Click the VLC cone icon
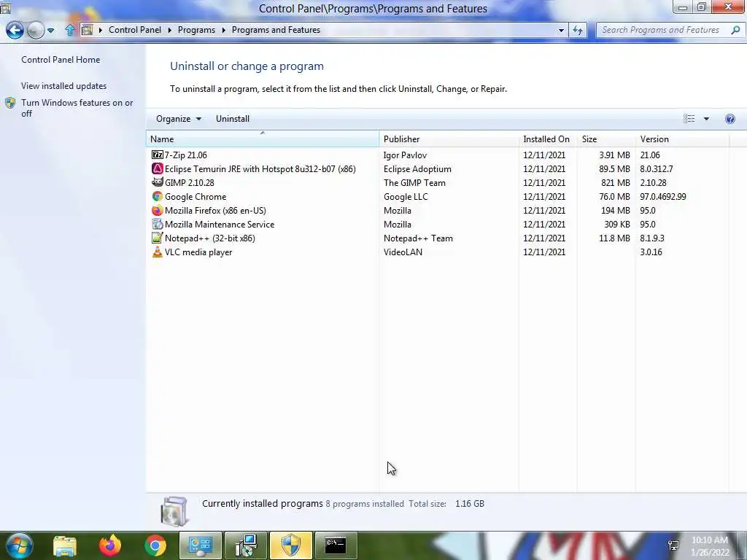747x560 pixels. (158, 252)
